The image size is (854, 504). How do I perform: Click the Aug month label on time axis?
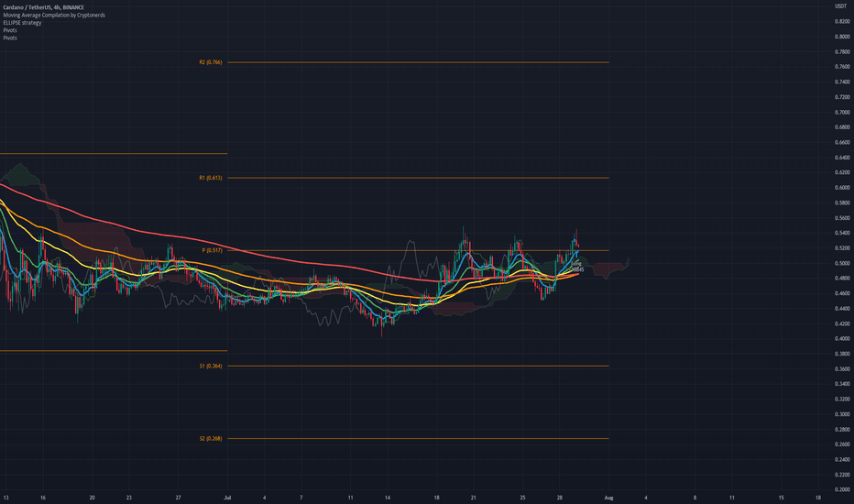click(609, 498)
